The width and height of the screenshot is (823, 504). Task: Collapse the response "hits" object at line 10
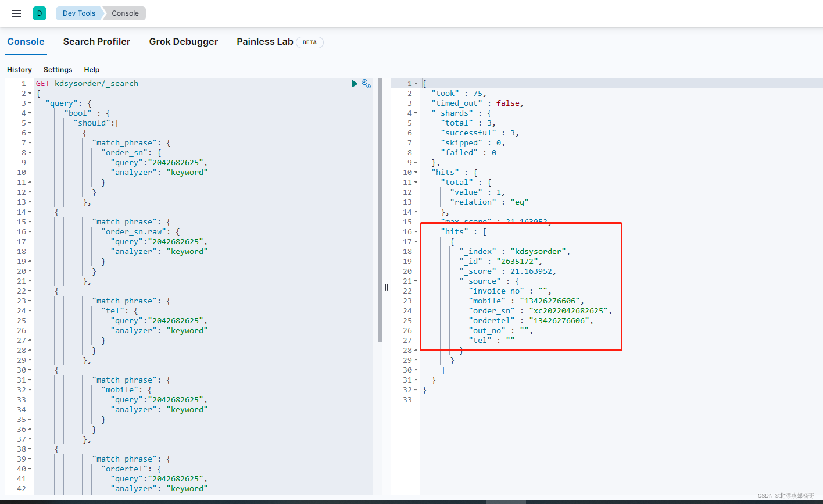pos(416,173)
